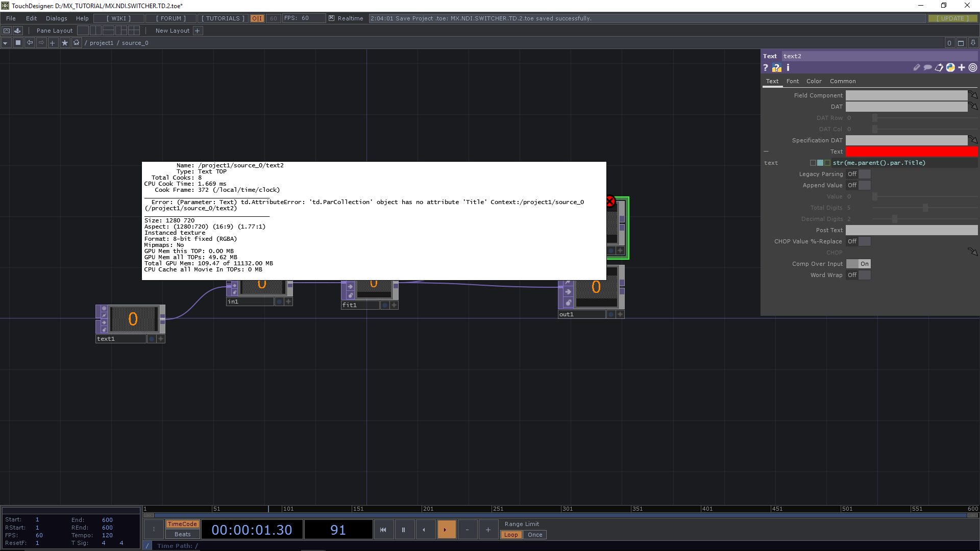Pause the timeline playback
980x551 pixels.
403,530
